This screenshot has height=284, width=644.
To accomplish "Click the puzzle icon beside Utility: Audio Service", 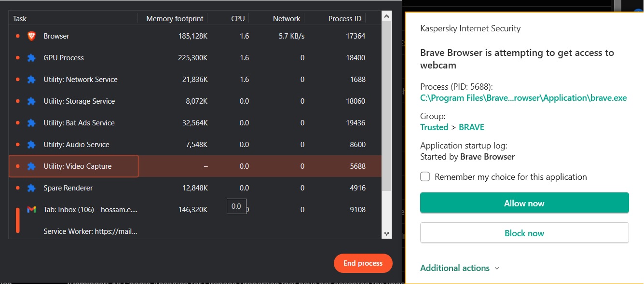I will (31, 145).
